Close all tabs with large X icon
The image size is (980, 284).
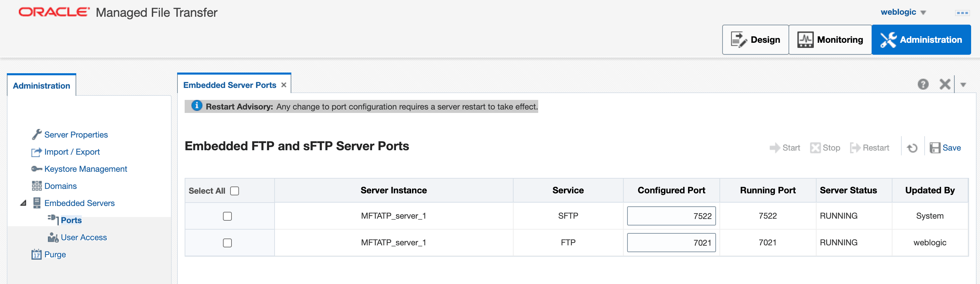click(945, 84)
